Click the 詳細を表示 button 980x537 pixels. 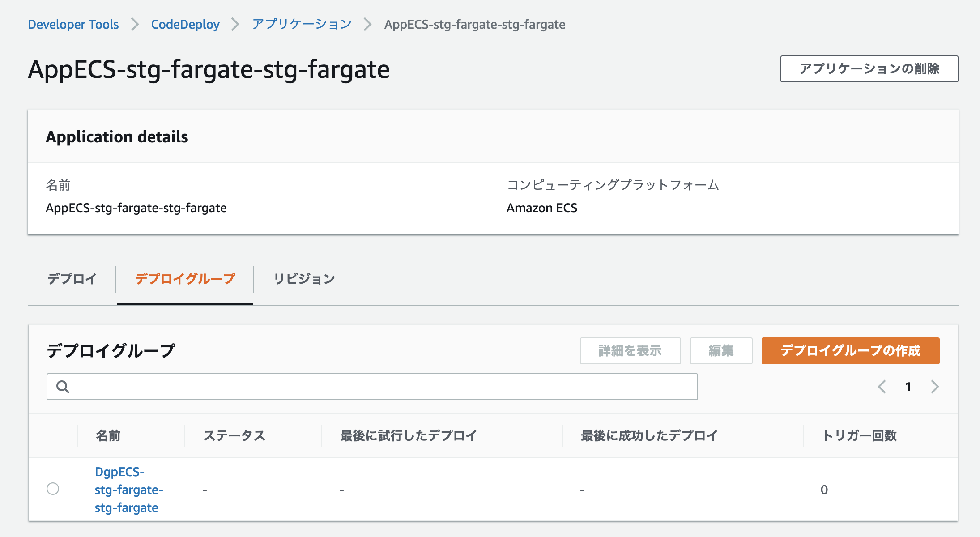pyautogui.click(x=630, y=351)
